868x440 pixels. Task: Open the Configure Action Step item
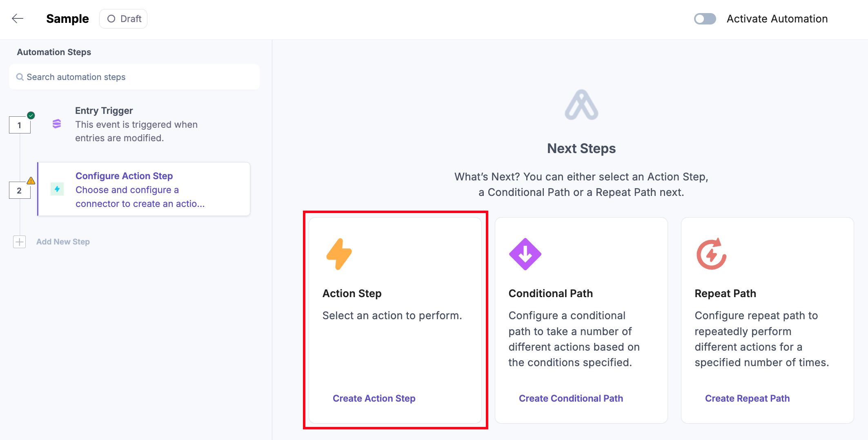[144, 189]
